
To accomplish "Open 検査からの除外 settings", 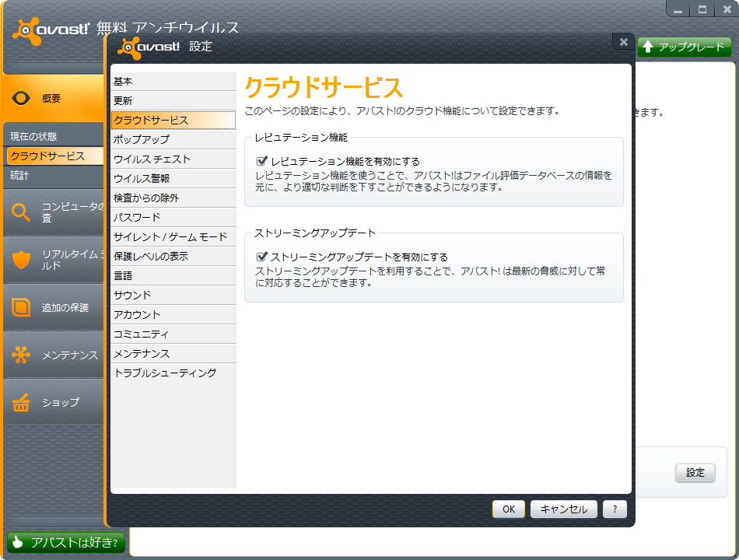I will click(173, 198).
